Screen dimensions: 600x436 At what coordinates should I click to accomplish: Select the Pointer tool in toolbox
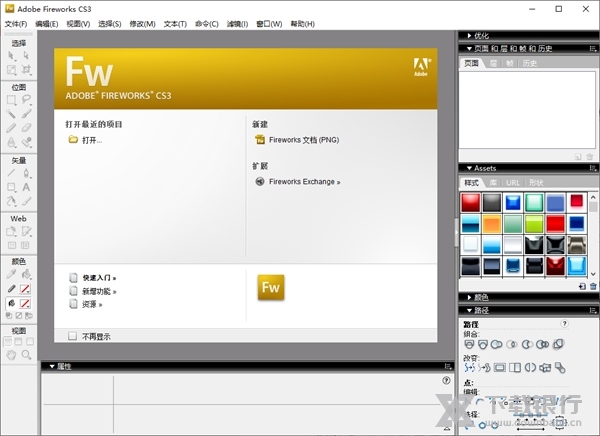(11, 56)
